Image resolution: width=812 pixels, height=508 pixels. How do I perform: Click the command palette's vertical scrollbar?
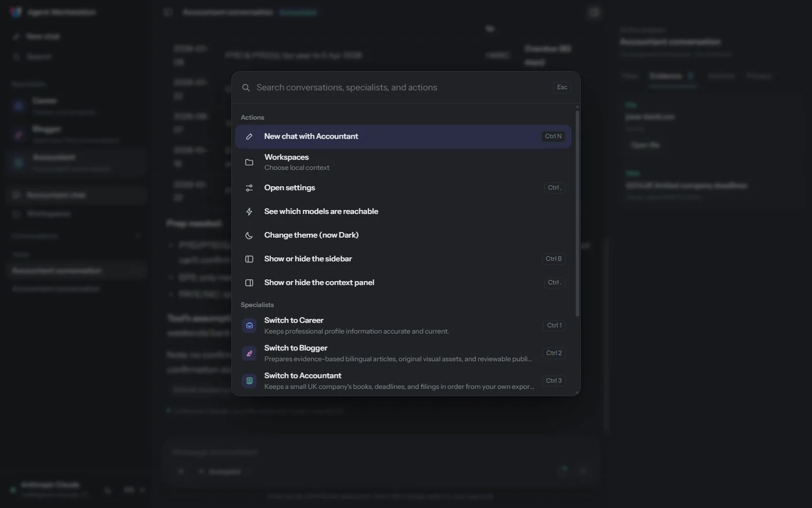tap(577, 213)
